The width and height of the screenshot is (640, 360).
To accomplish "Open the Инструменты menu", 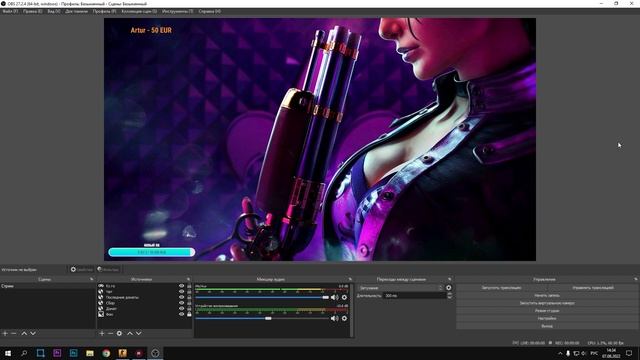I will click(178, 11).
